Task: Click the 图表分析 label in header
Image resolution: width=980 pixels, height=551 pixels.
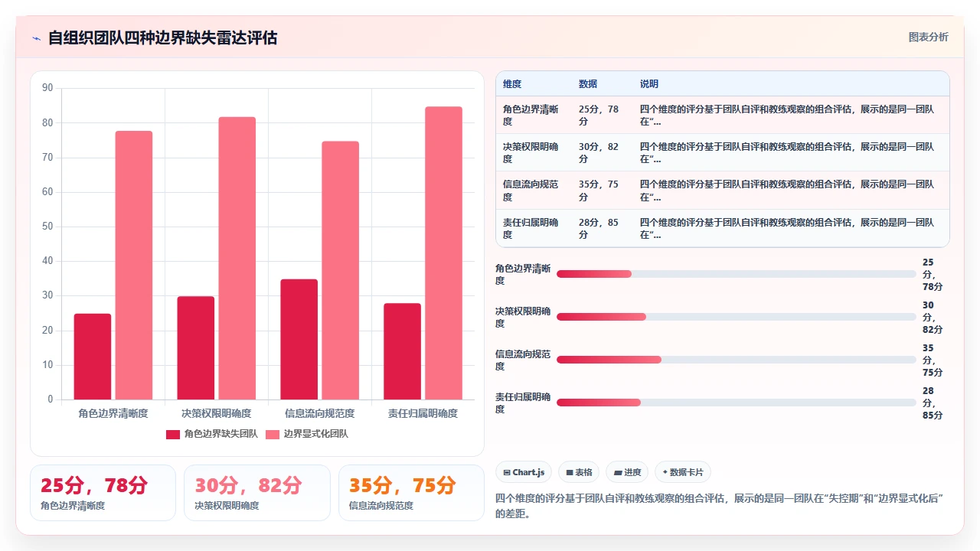Action: [928, 37]
